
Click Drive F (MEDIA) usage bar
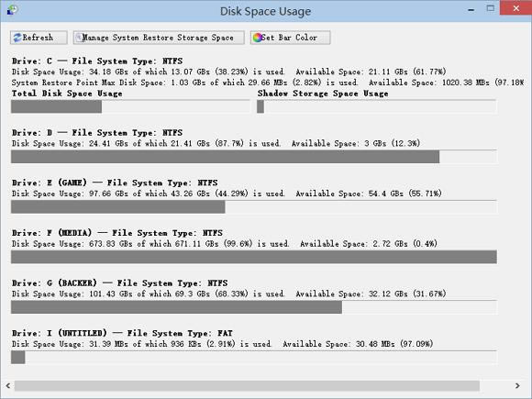point(254,257)
